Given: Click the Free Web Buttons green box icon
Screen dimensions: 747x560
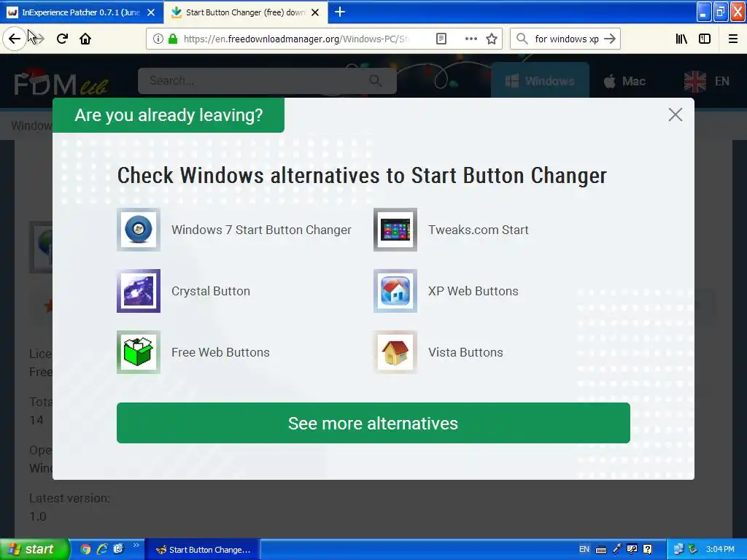Looking at the screenshot, I should pos(139,352).
